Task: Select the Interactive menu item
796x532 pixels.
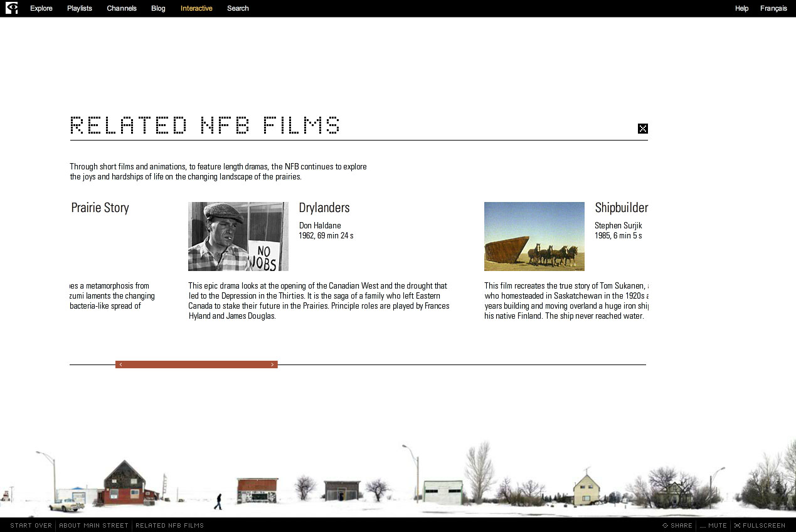Action: coord(196,8)
